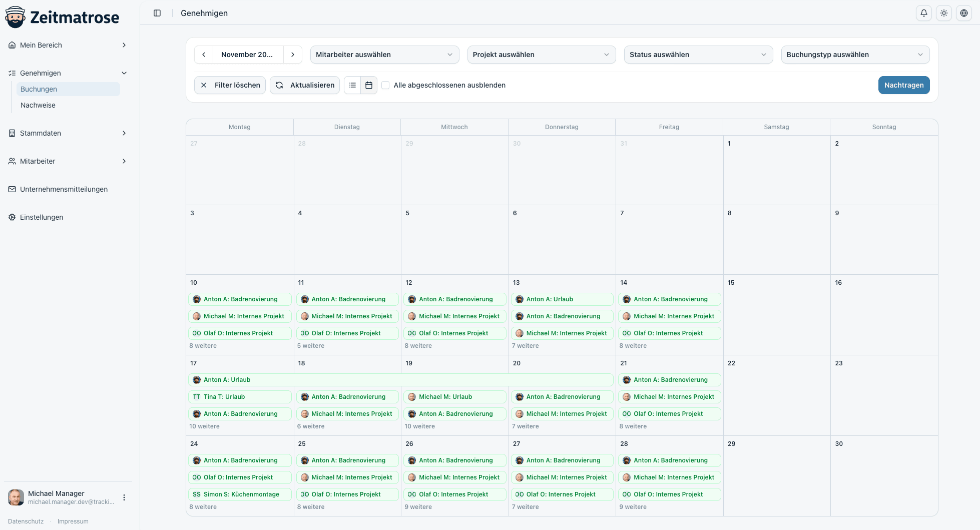Image resolution: width=980 pixels, height=530 pixels.
Task: Go to next month arrow
Action: (x=293, y=55)
